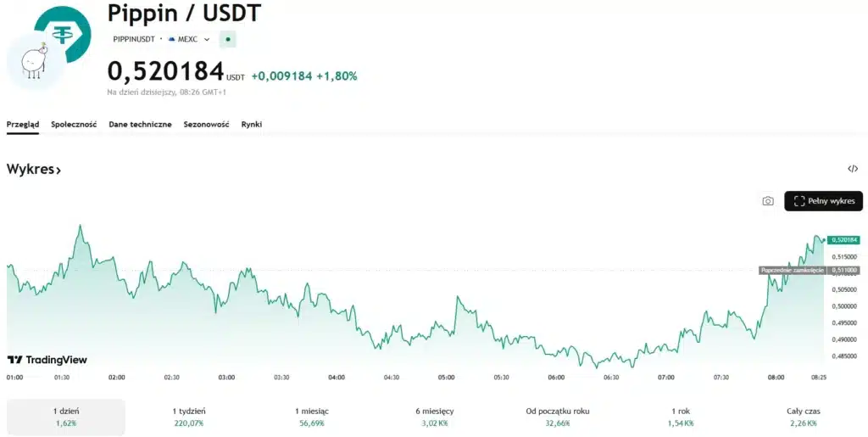
Task: Click the current price label 0,520184 on axis
Action: 845,240
